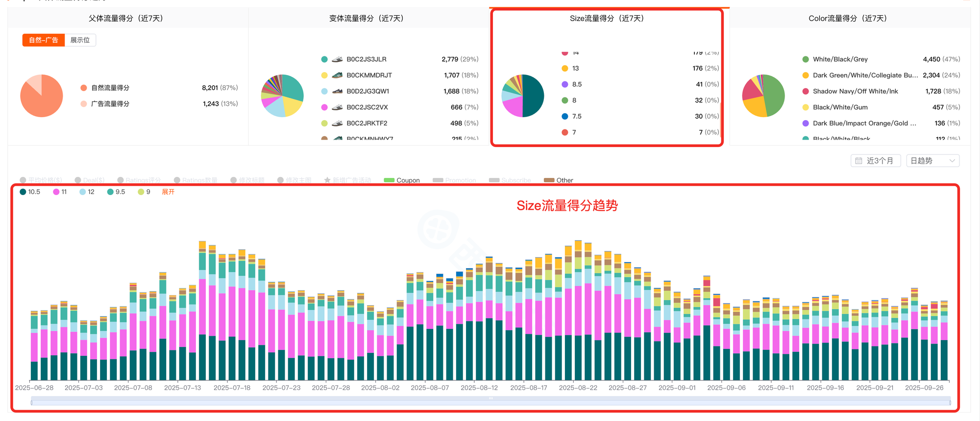Switch to the 展示位 tab
The height and width of the screenshot is (421, 980).
click(x=80, y=40)
